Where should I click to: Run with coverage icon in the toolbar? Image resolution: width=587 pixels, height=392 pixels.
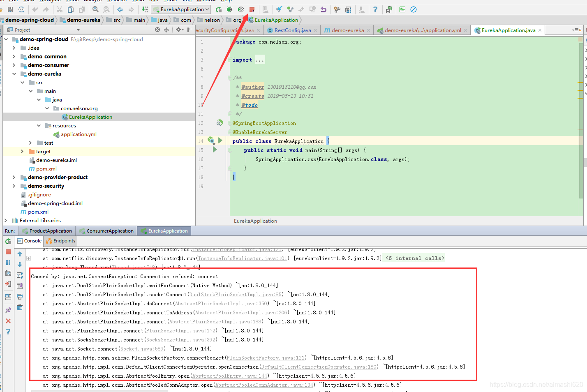[x=241, y=9]
